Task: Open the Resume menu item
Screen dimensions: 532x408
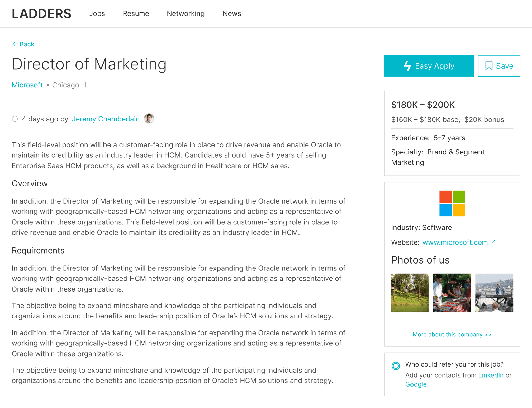Action: tap(136, 13)
